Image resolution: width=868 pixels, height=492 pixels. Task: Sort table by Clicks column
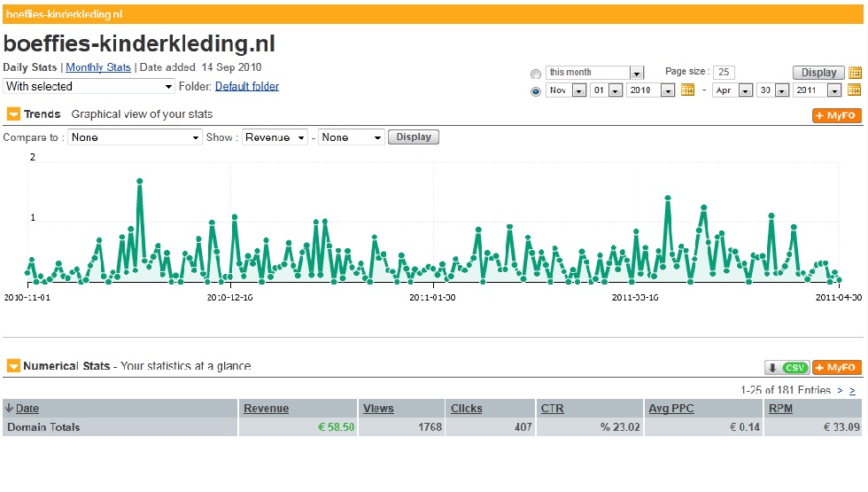pos(467,409)
